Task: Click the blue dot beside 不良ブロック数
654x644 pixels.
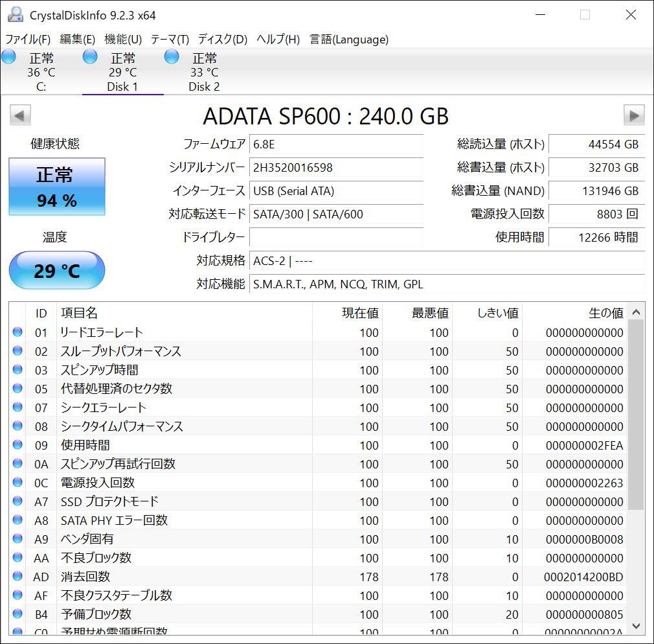Action: click(x=17, y=557)
